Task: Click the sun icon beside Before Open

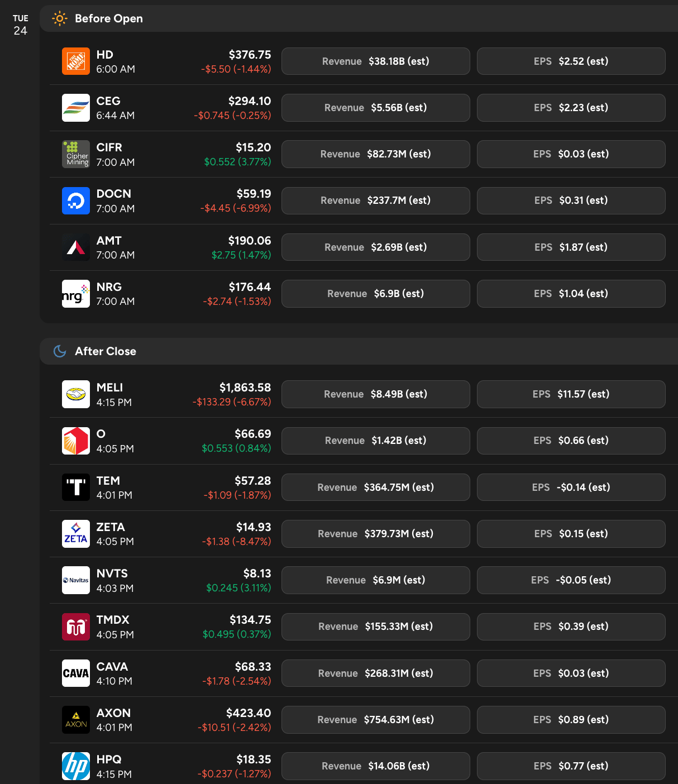Action: 60,18
